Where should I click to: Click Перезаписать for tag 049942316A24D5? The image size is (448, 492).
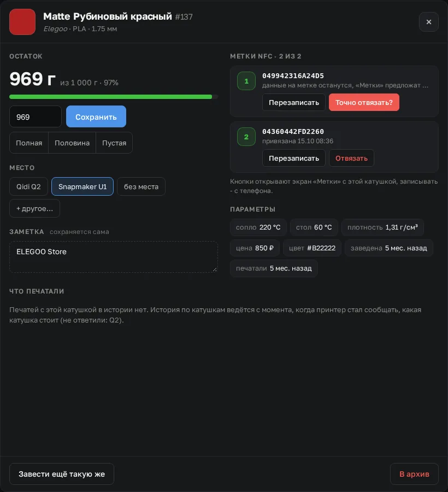point(294,103)
